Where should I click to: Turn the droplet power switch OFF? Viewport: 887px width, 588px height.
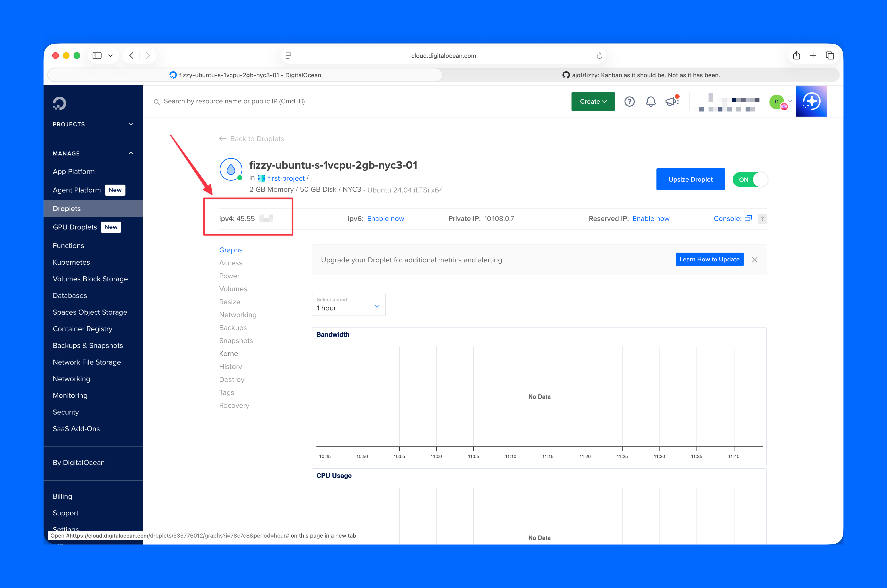[x=750, y=179]
